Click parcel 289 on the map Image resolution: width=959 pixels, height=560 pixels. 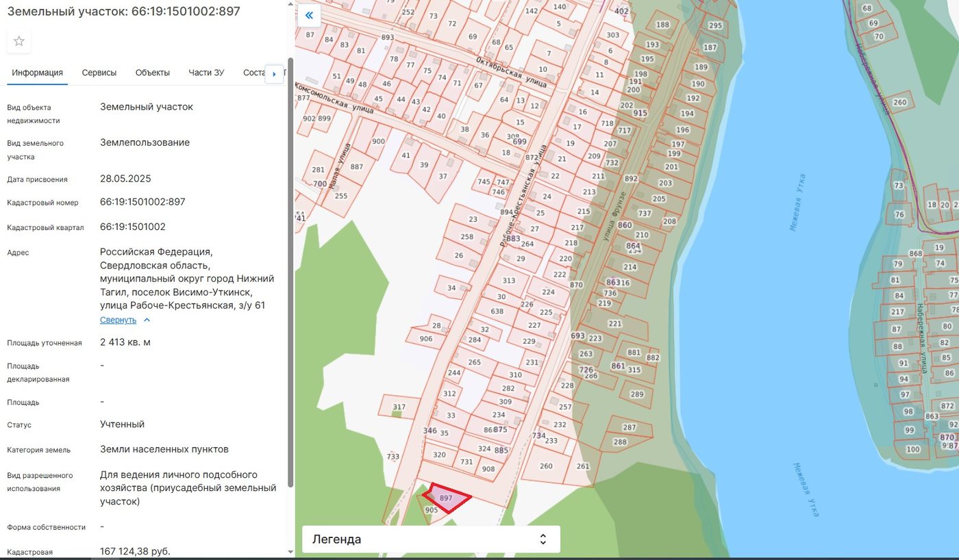[637, 394]
